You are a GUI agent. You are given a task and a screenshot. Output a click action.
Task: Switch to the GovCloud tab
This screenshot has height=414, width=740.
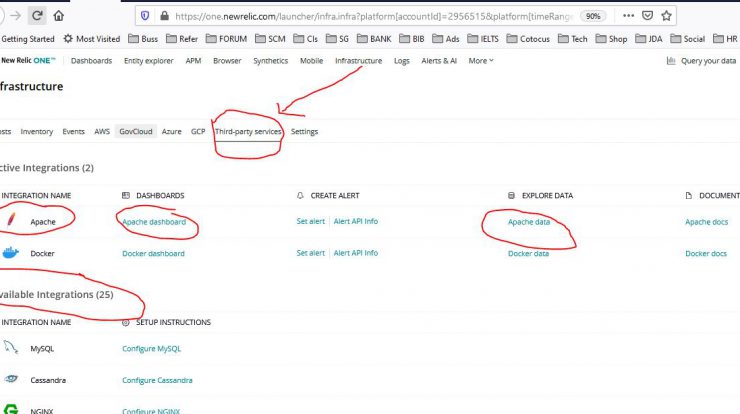136,131
